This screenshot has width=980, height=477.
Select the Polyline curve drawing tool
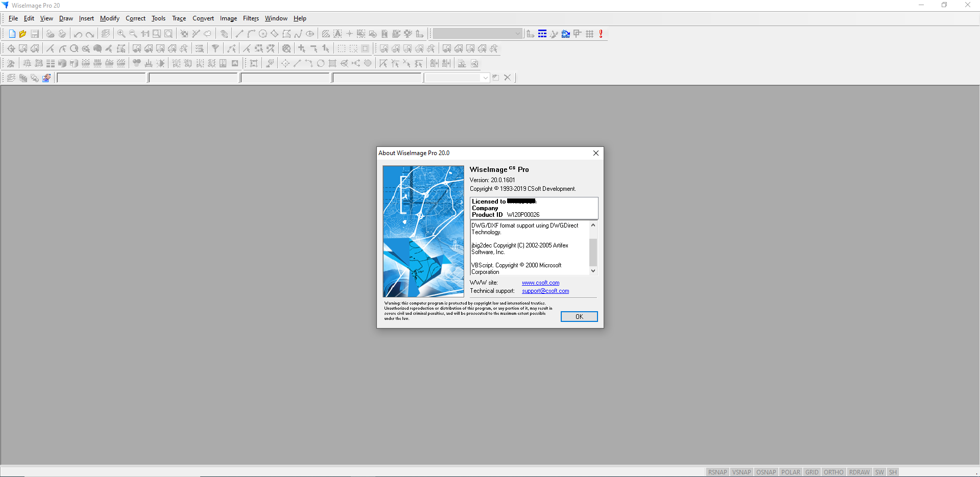pyautogui.click(x=298, y=34)
